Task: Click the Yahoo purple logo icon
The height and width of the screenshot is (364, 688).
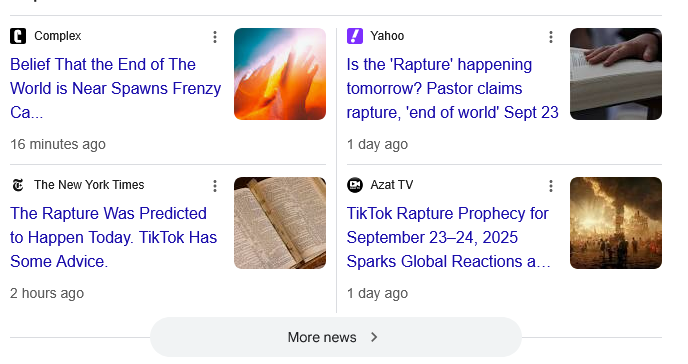Action: (x=355, y=36)
